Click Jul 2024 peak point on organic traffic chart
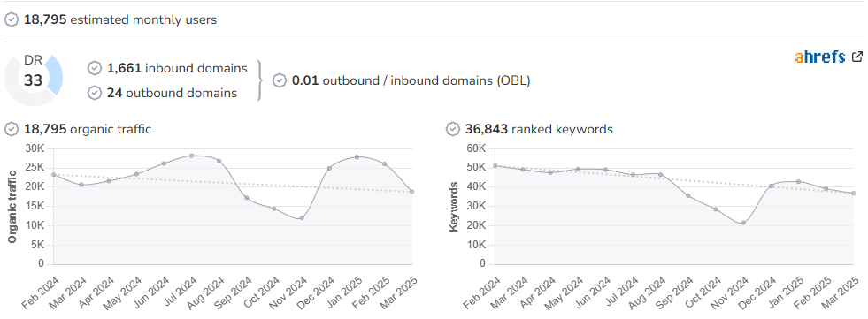This screenshot has width=868, height=319. 191,156
